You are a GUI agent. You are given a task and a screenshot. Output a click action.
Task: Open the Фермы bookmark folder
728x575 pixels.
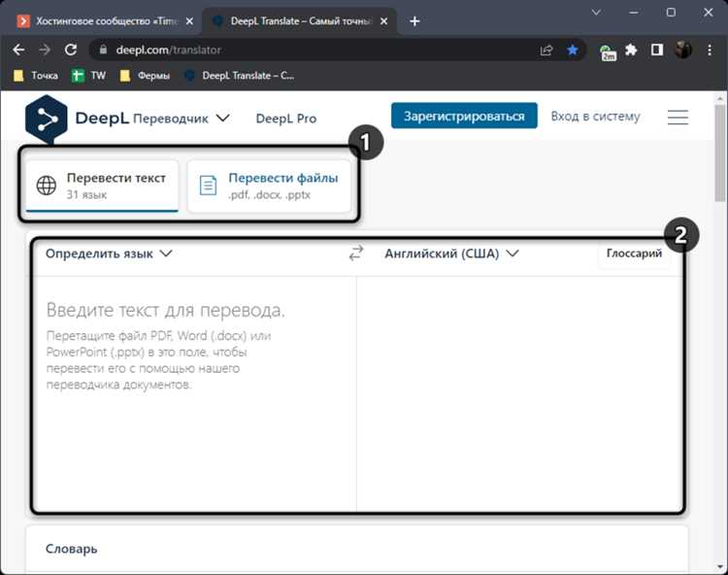click(x=145, y=75)
